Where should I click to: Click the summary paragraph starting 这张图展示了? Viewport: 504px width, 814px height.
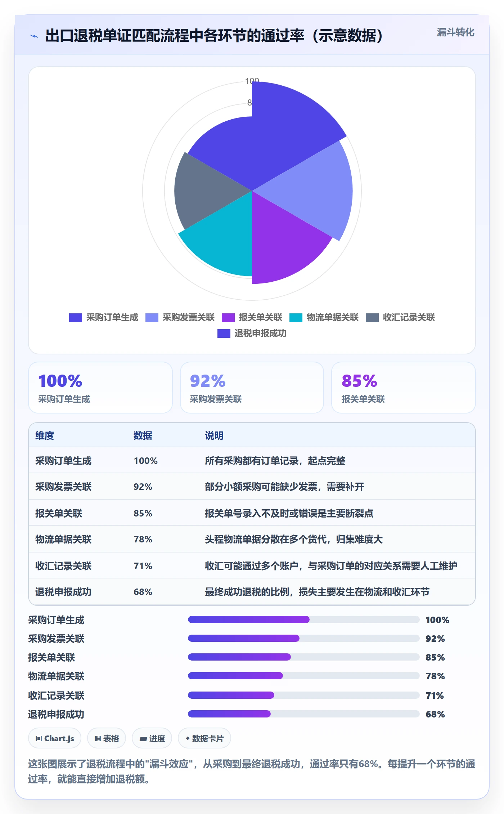pyautogui.click(x=252, y=771)
